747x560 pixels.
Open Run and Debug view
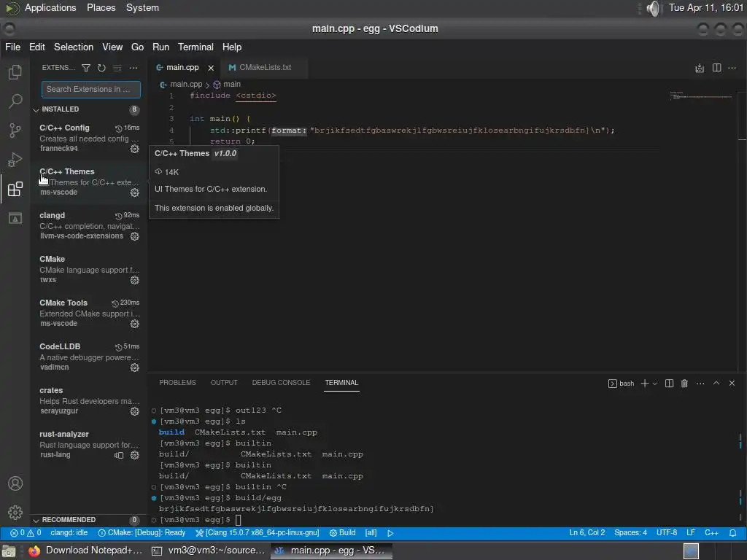[x=15, y=160]
